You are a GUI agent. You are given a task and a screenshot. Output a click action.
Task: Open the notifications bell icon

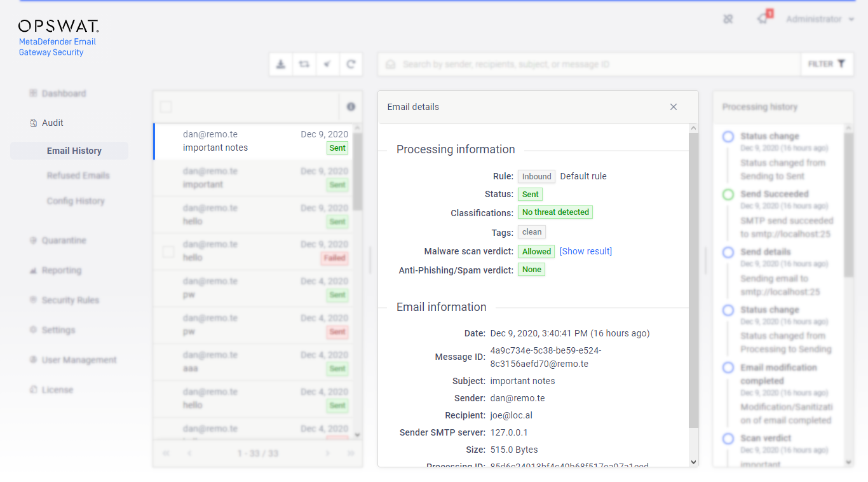click(763, 18)
